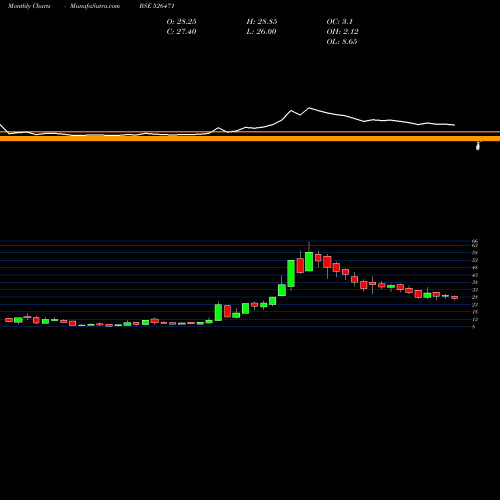Click the high value "H: 28.85"
The height and width of the screenshot is (500, 500).
[262, 22]
